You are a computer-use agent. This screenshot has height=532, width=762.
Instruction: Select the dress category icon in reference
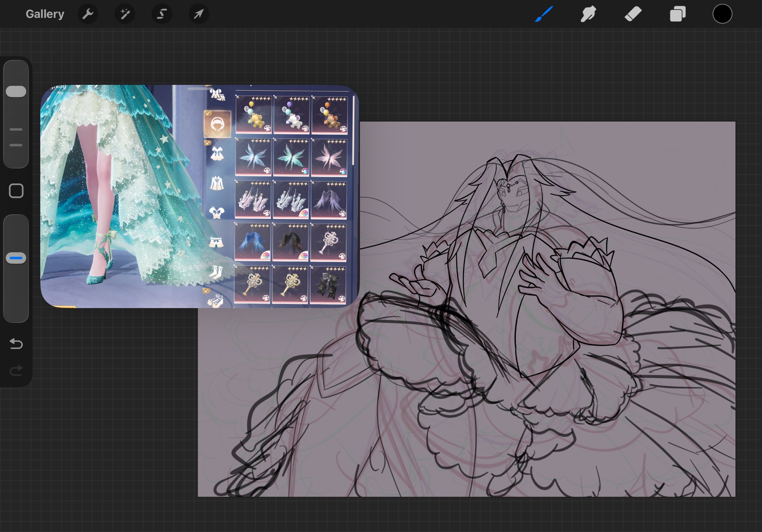tap(217, 154)
